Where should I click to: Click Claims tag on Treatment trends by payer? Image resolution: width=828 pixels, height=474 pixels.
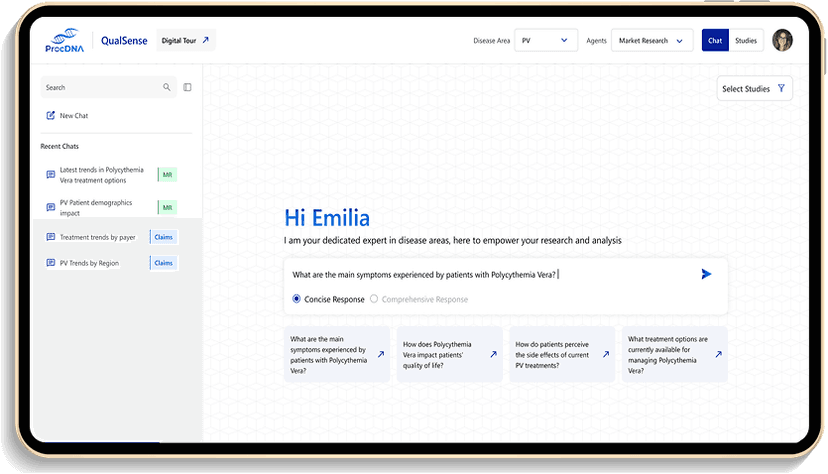point(164,237)
